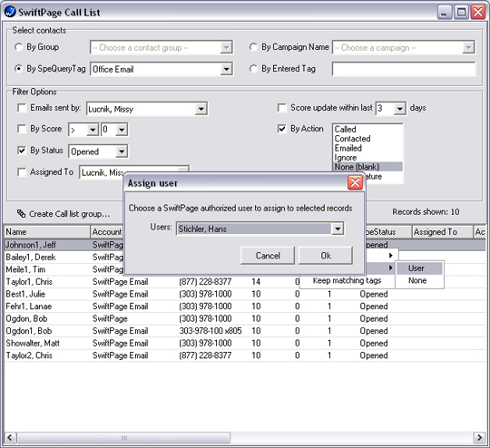Select the Taylor2, Chris row
The height and width of the screenshot is (448, 490).
coord(245,355)
